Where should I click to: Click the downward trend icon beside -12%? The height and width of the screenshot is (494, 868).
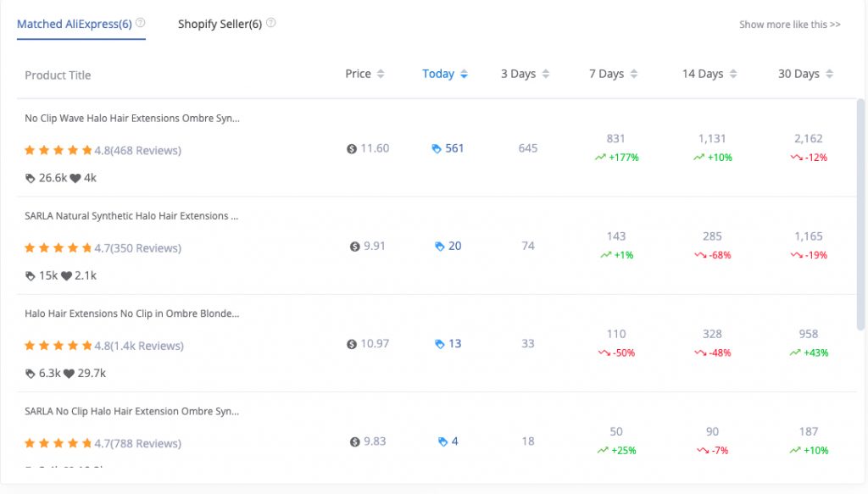tap(797, 158)
